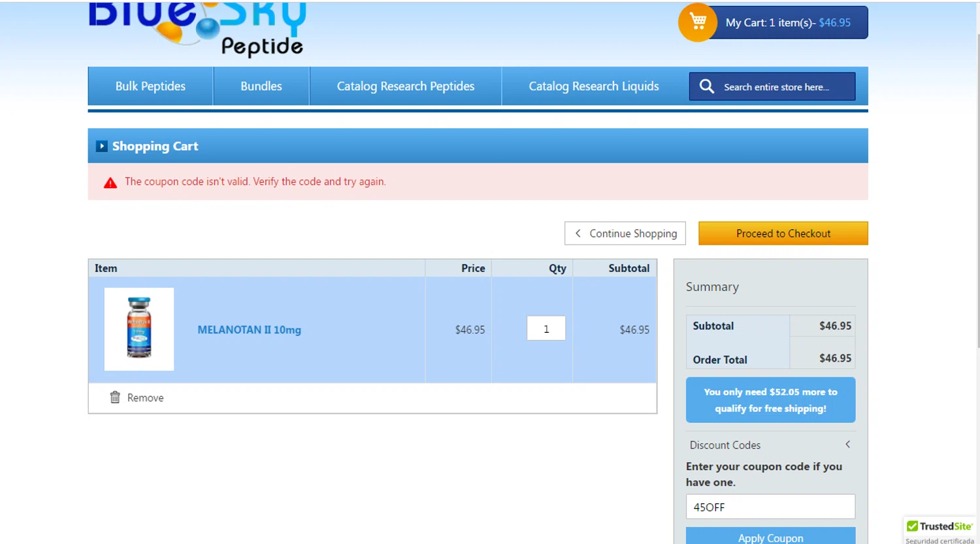980x544 pixels.
Task: Click the TrustedSite badge
Action: [939, 531]
